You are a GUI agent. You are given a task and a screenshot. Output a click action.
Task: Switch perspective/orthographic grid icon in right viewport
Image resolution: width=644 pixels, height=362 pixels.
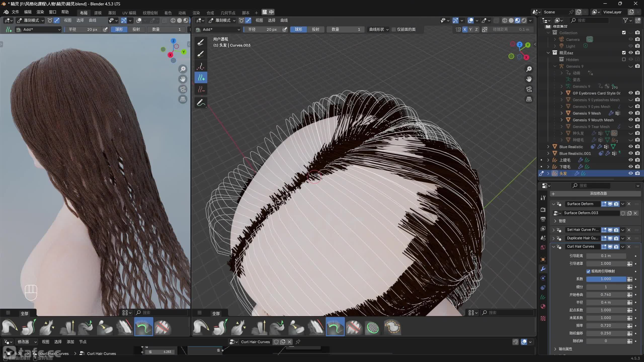click(529, 99)
